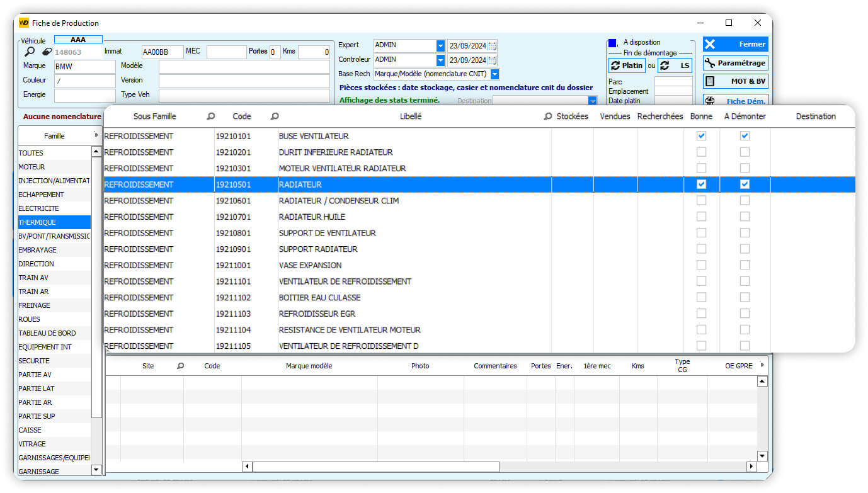Click the down arrow of the lower table scrollbar
Screen dimensions: 868x493
pyautogui.click(x=762, y=456)
